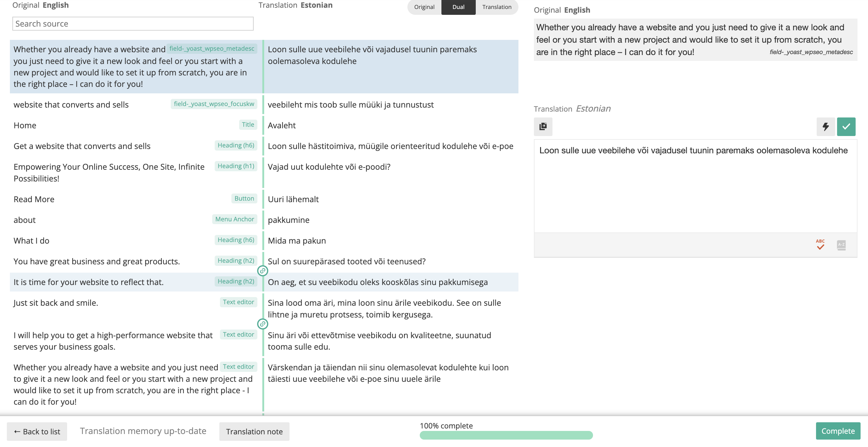This screenshot has width=868, height=447.
Task: Click 'Sinu äri või ettevõtmise veebikodu' translation
Action: point(391,341)
